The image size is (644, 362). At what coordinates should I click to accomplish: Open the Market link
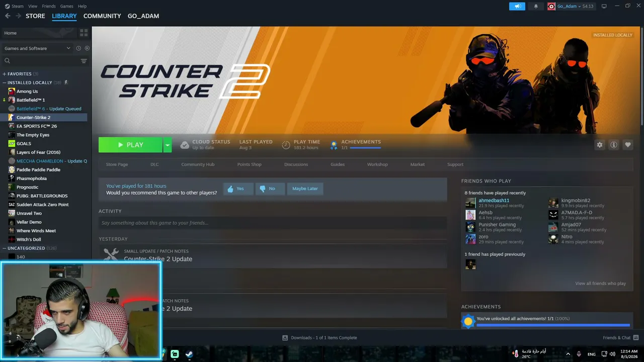coord(418,164)
